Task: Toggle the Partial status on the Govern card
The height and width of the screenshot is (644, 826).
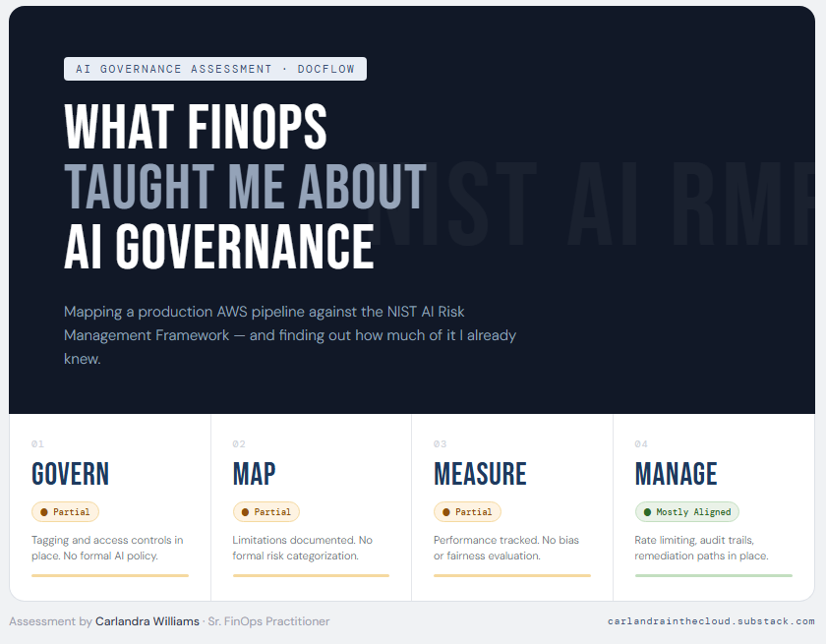Action: click(66, 511)
